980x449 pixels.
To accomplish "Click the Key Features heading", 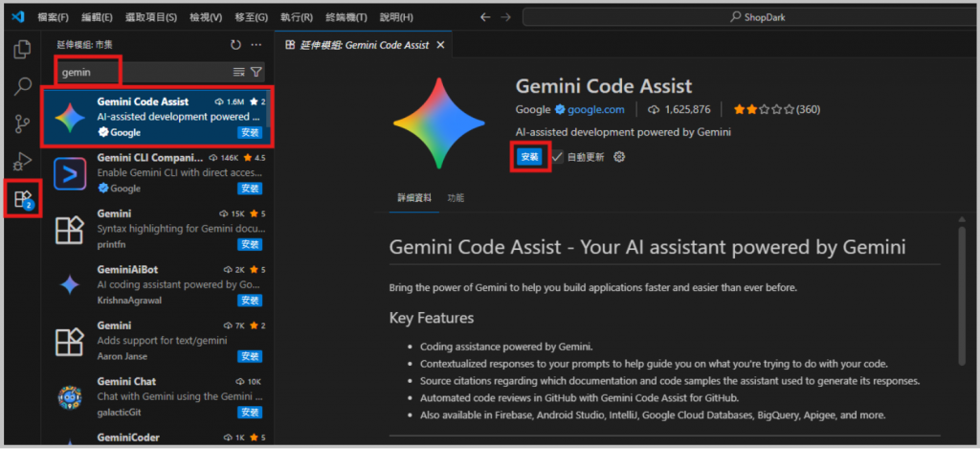I will pyautogui.click(x=432, y=318).
